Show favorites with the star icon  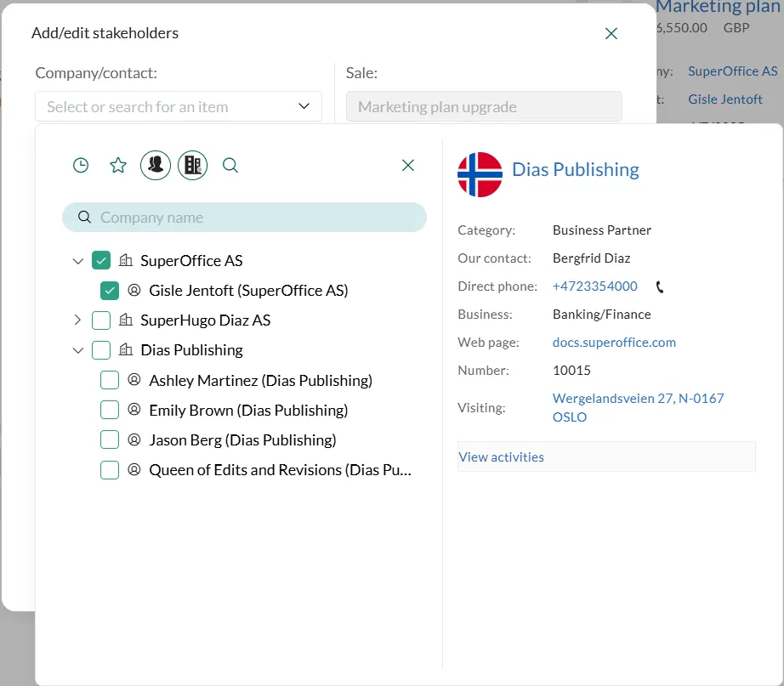(x=118, y=166)
